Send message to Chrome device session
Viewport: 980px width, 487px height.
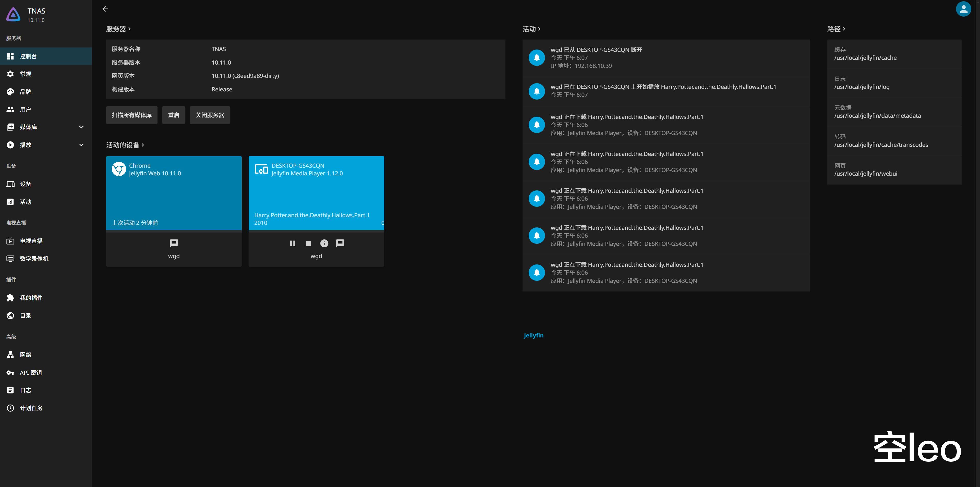coord(174,243)
